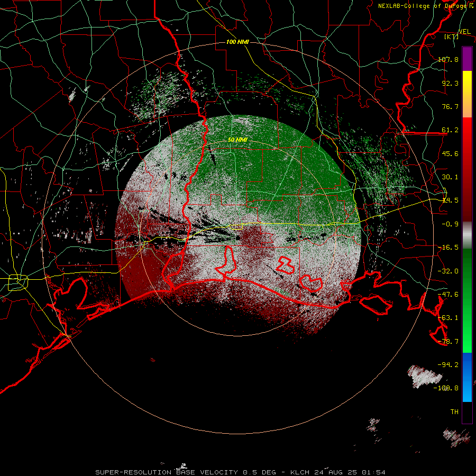Click the 107.8 velocity scale value
The image size is (476, 476).
point(448,59)
